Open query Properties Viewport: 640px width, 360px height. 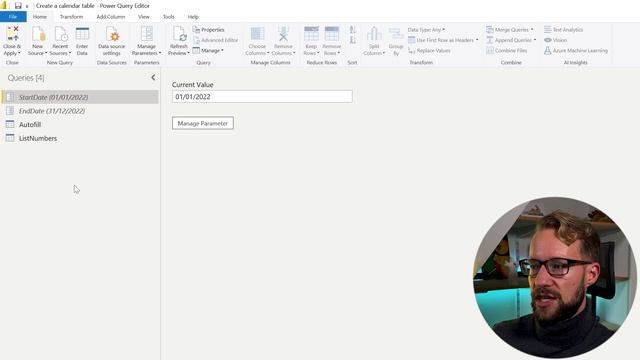208,30
